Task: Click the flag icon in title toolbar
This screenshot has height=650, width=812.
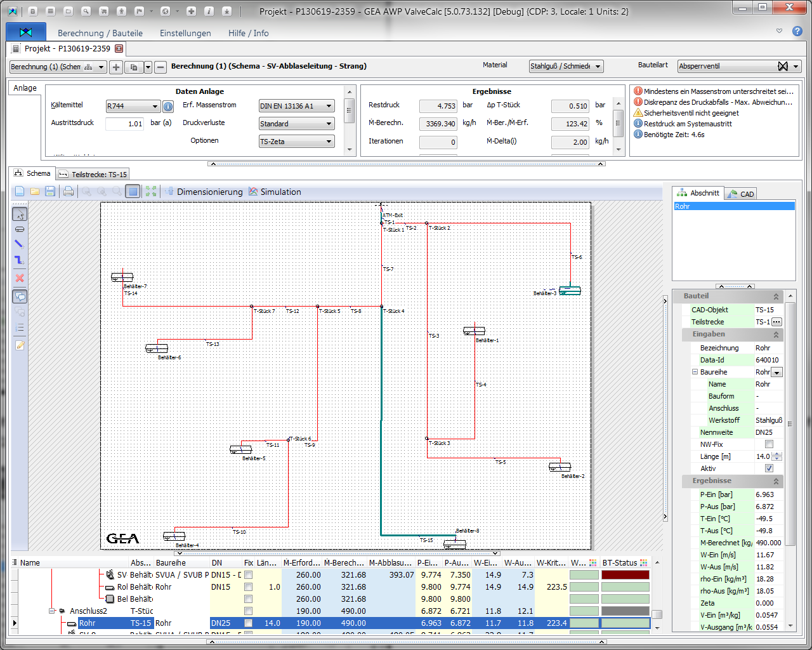Action: coord(140,11)
